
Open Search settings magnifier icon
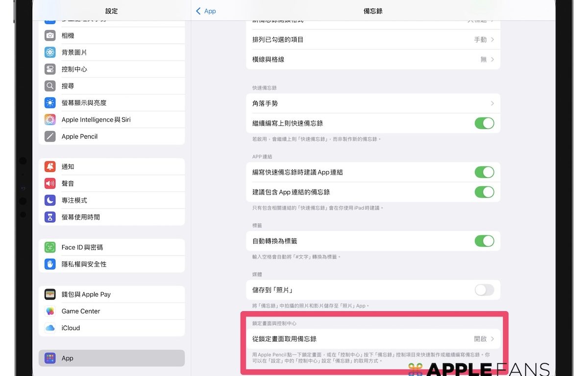tap(50, 86)
